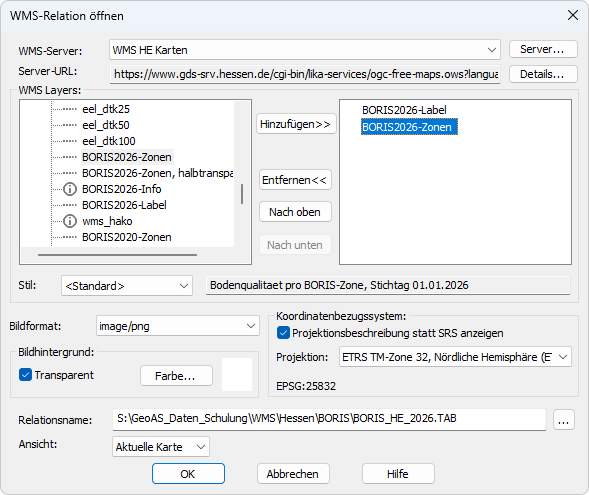Click info icon beside BORIS2026-Info layer

pyautogui.click(x=69, y=189)
